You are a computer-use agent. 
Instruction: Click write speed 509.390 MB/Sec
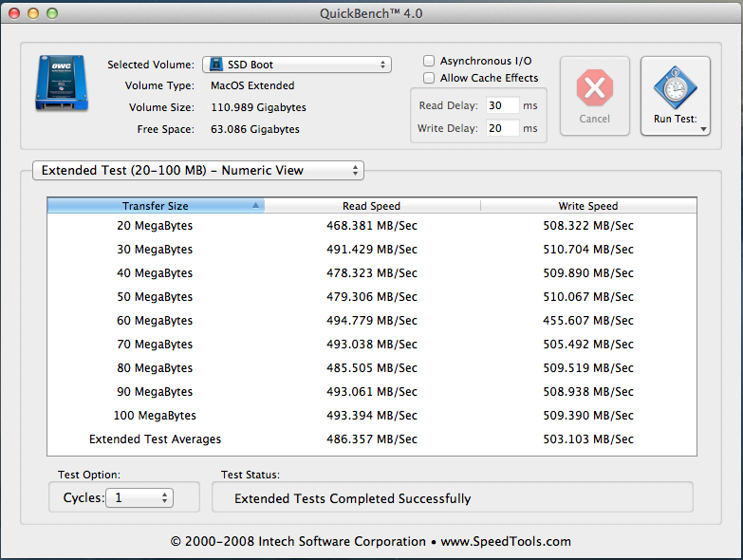point(588,415)
